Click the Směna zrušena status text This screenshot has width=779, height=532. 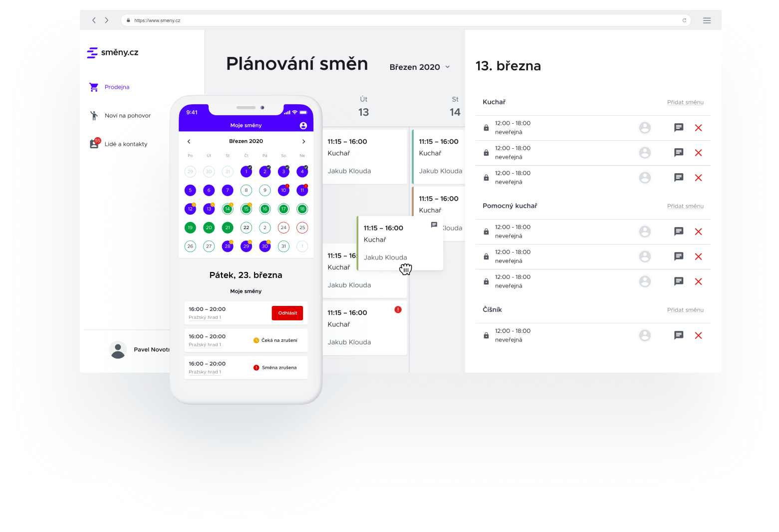(279, 368)
